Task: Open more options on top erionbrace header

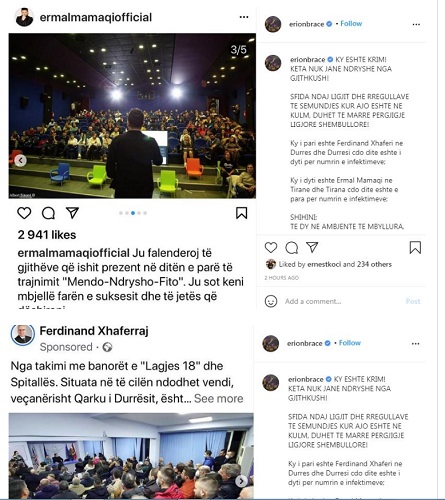Action: [416, 24]
